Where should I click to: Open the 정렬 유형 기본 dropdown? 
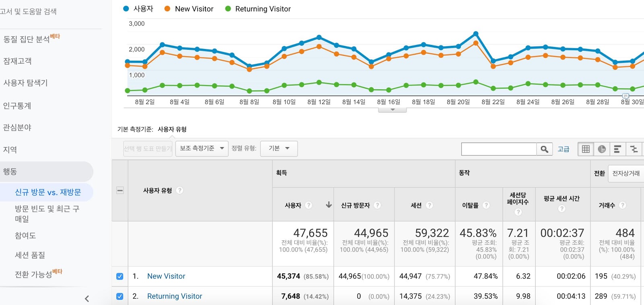[279, 149]
